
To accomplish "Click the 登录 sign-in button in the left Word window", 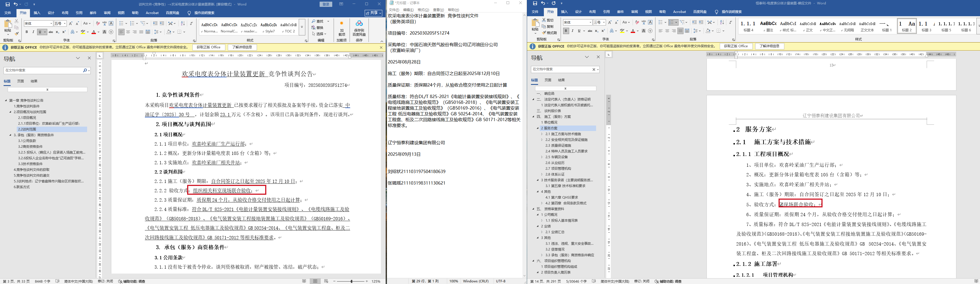I will point(326,4).
